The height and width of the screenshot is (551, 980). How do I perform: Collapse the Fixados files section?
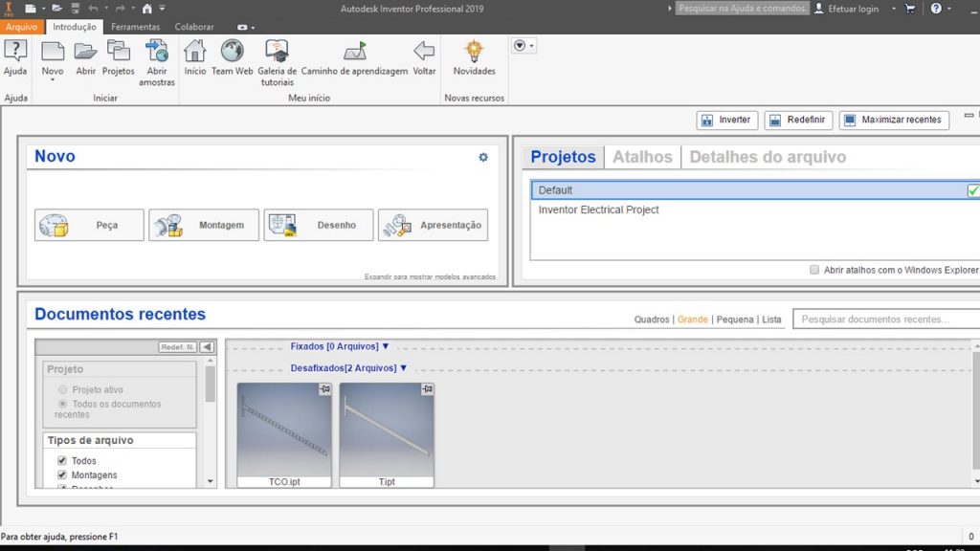click(x=386, y=346)
